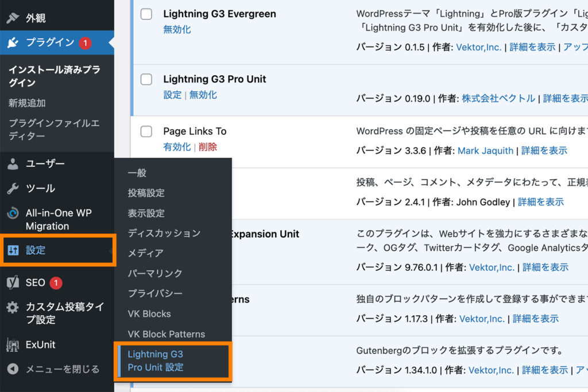This screenshot has width=588, height=392.
Task: Open 設定 via the gear icon
Action: [13, 250]
